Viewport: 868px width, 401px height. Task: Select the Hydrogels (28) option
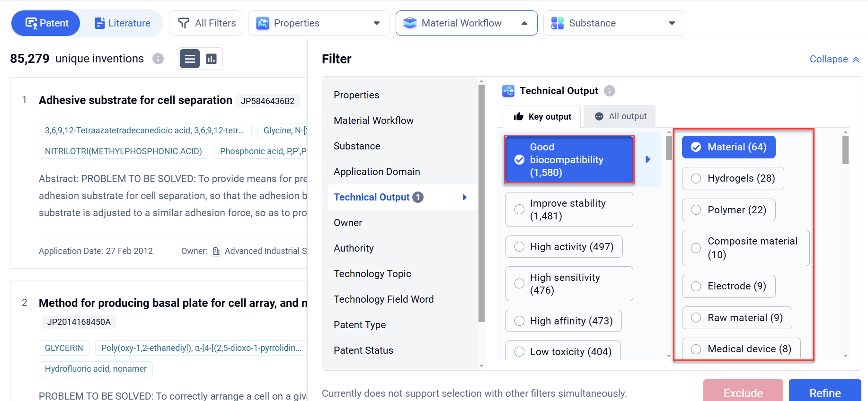click(696, 179)
